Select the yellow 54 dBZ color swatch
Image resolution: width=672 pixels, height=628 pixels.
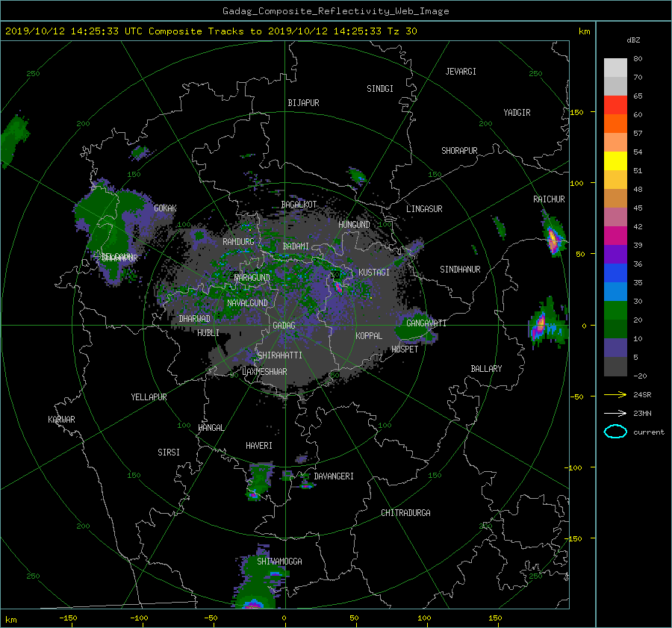click(x=615, y=161)
